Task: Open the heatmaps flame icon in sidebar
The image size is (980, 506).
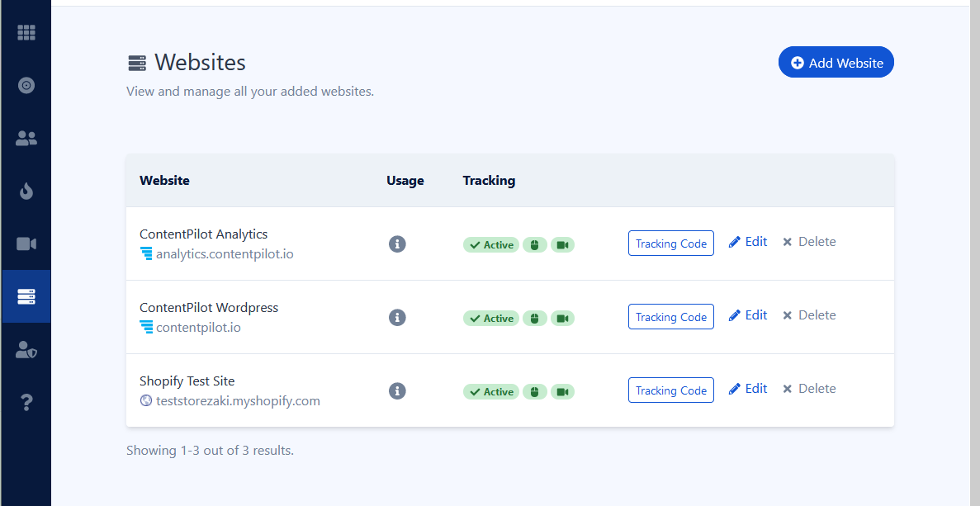Action: pyautogui.click(x=26, y=192)
